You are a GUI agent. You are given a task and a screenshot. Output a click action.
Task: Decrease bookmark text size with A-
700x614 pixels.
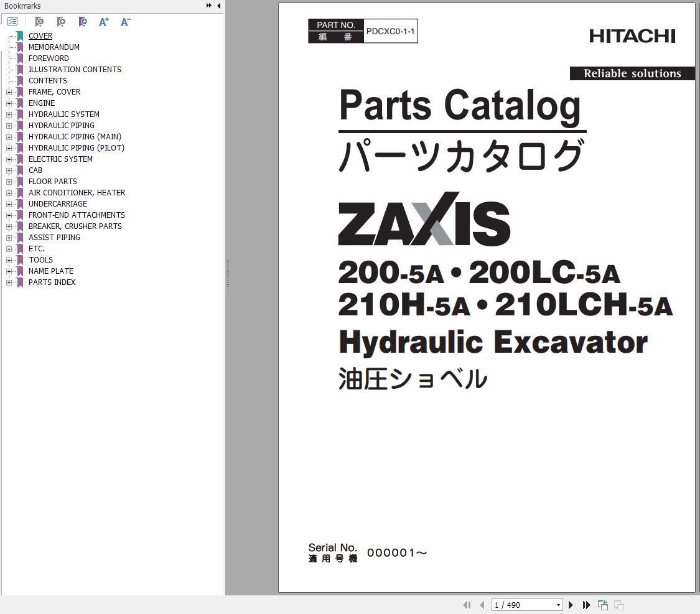click(x=126, y=22)
